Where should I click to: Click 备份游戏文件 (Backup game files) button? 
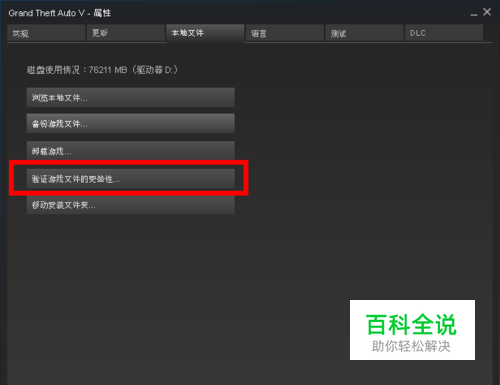[x=131, y=124]
